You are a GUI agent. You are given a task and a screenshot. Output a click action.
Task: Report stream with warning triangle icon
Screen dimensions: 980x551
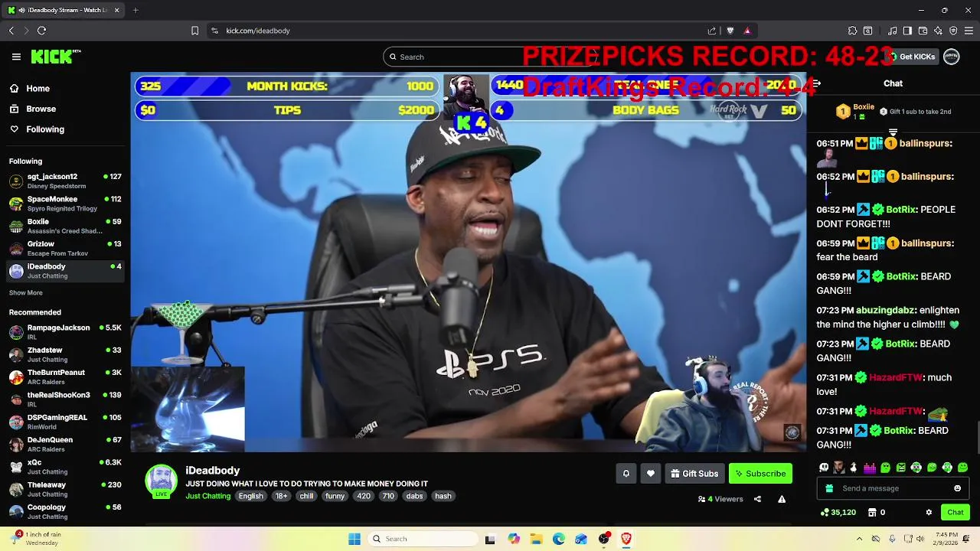(x=782, y=499)
